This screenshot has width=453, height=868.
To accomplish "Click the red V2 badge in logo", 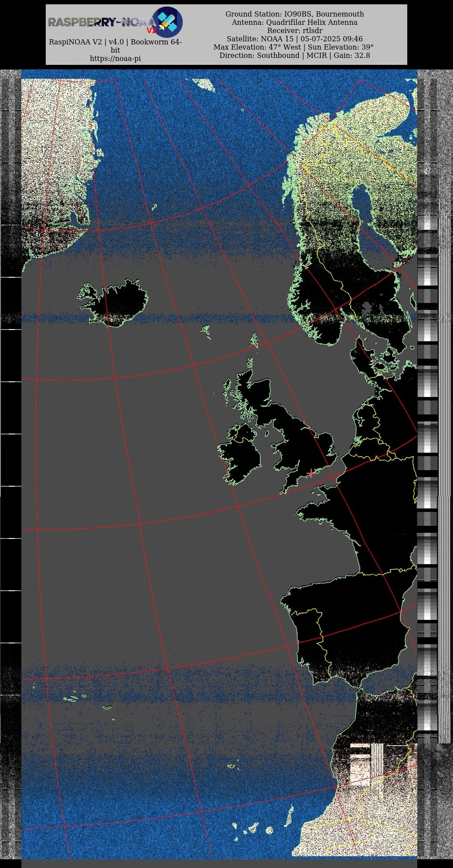I will pyautogui.click(x=151, y=30).
